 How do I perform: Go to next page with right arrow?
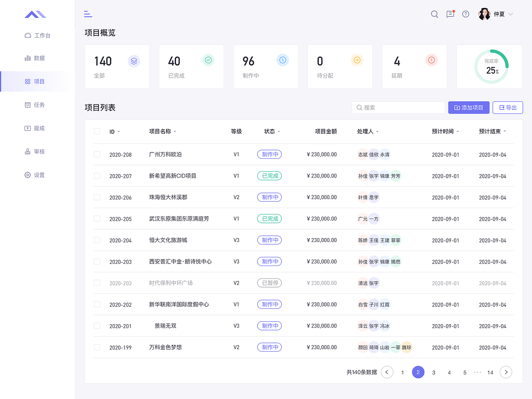(x=506, y=372)
